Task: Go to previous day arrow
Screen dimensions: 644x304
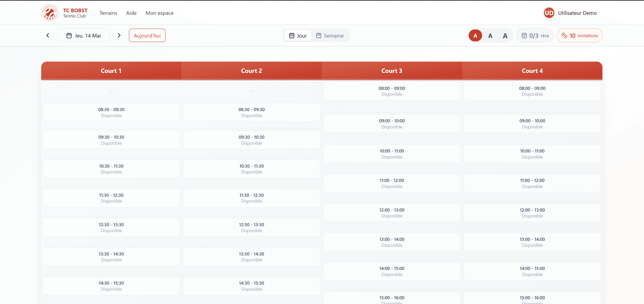Action: (x=48, y=35)
